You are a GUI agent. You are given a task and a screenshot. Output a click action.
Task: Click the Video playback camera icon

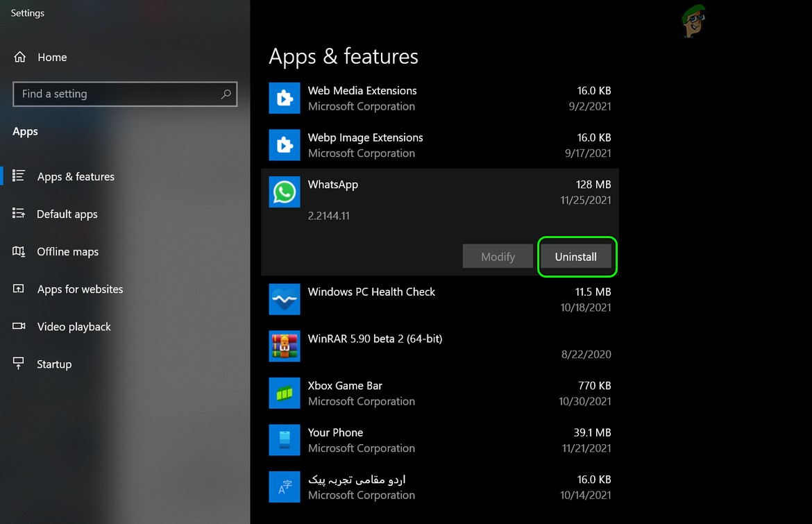coord(20,326)
